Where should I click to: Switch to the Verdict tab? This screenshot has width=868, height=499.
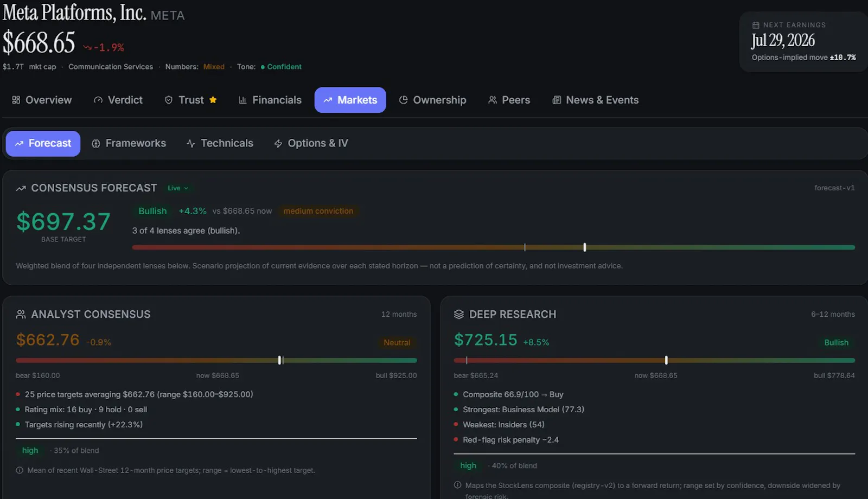(x=118, y=100)
